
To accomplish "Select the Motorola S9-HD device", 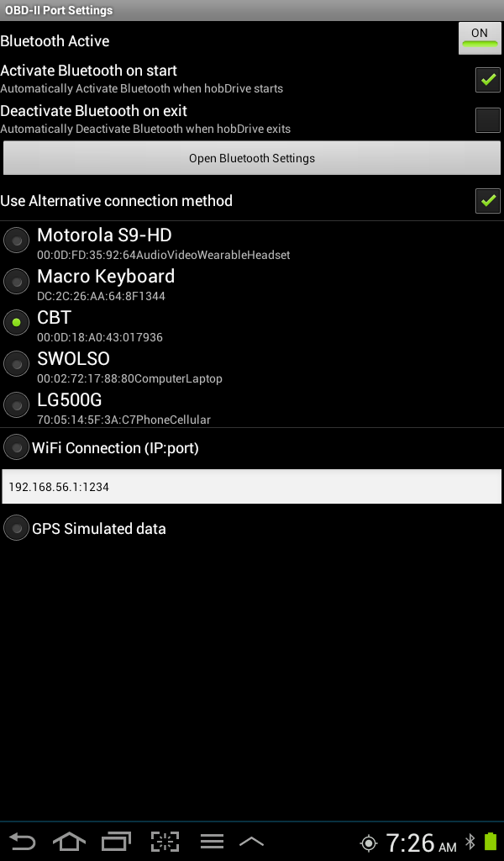I will coord(16,241).
